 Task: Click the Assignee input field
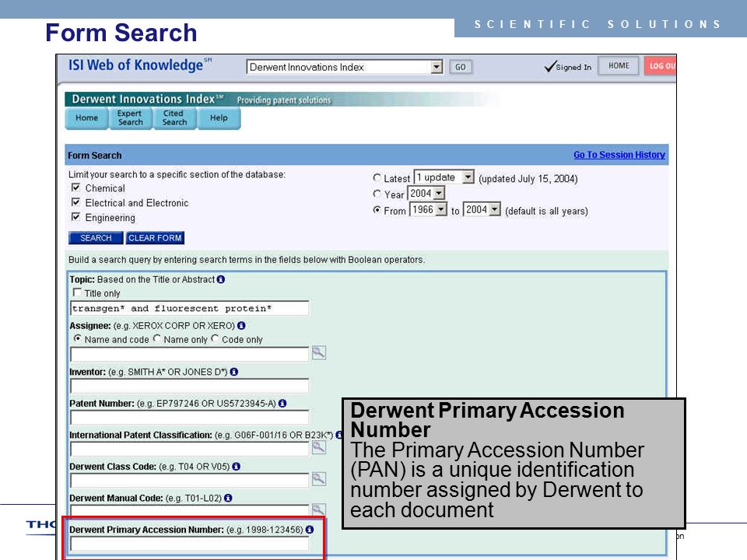(x=190, y=355)
